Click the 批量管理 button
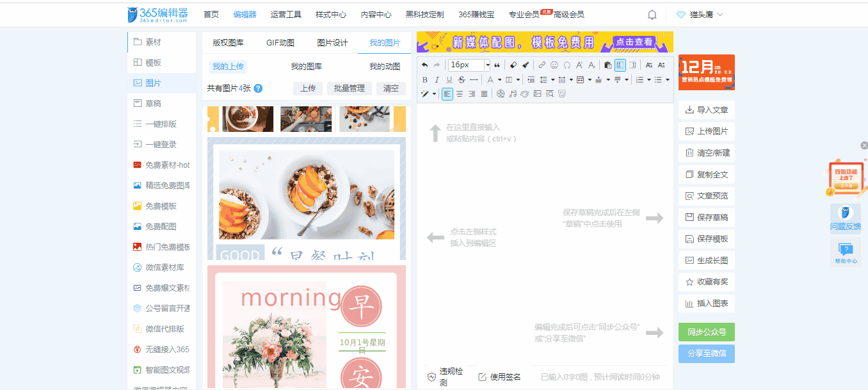The image size is (868, 390). pyautogui.click(x=349, y=88)
